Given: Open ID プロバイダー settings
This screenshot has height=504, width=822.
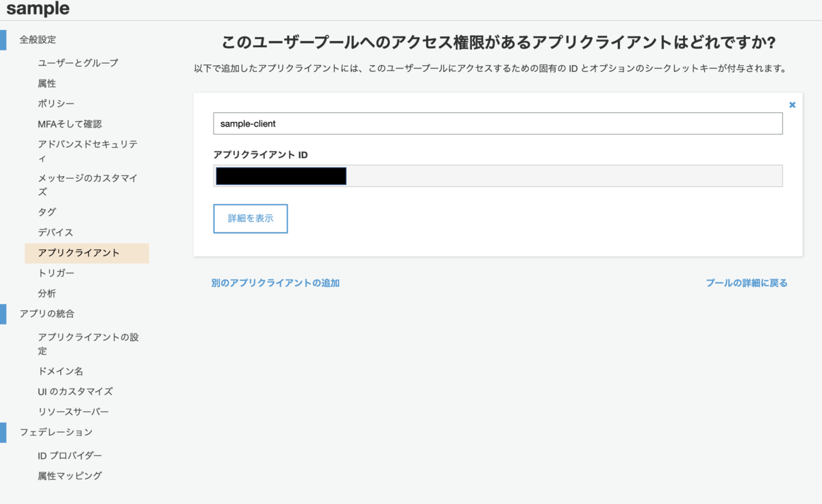Looking at the screenshot, I should click(x=70, y=455).
